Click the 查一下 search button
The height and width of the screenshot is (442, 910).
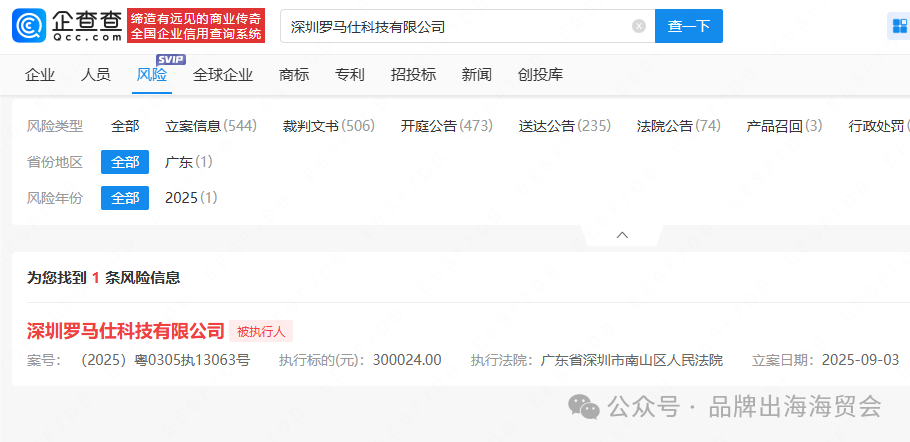[689, 26]
